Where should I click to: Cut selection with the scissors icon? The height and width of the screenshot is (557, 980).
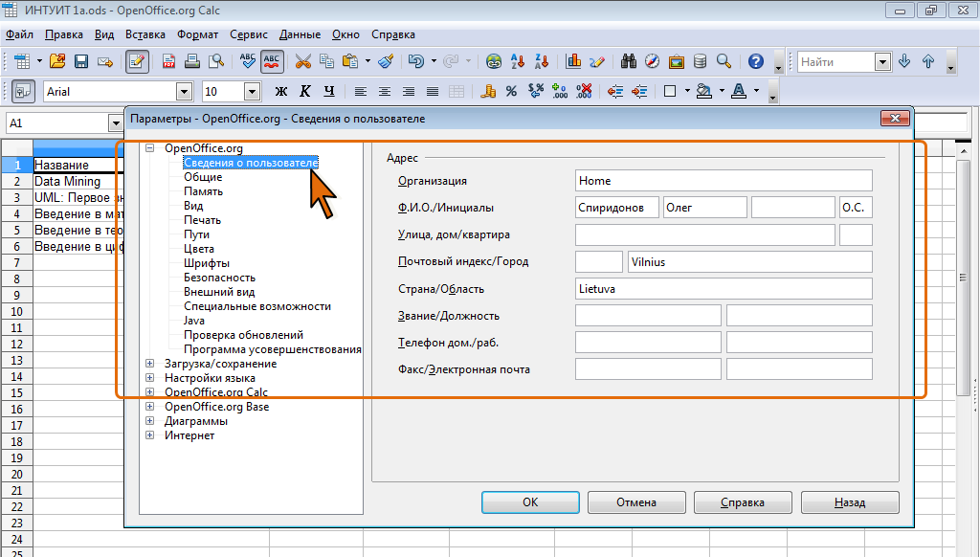click(x=303, y=61)
